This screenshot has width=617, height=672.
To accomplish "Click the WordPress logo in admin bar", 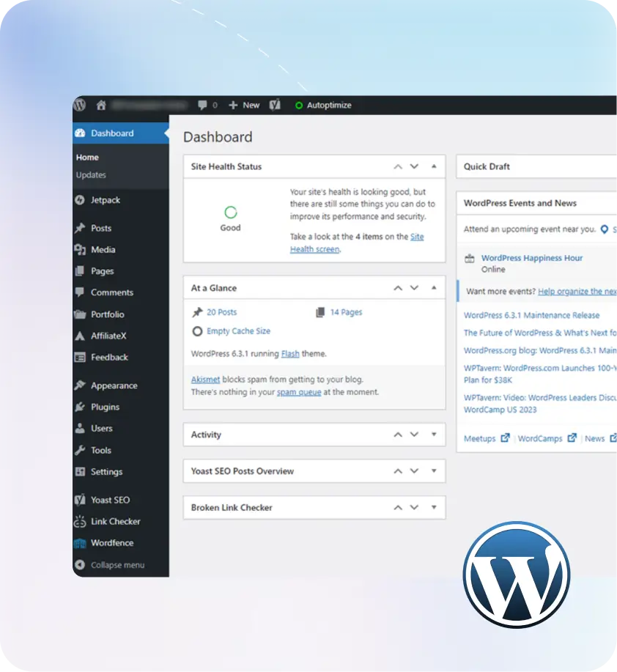I will tap(80, 105).
